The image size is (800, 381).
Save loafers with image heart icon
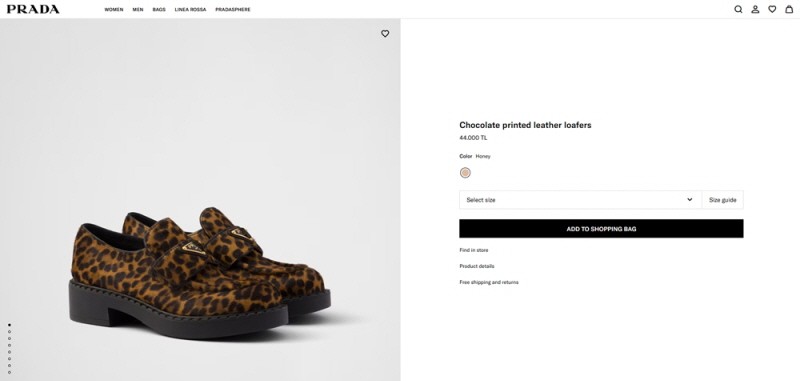(x=385, y=34)
